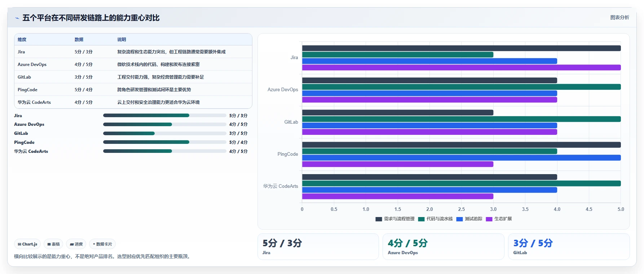Click Jira's purple 生态扩展 bar

click(x=462, y=67)
